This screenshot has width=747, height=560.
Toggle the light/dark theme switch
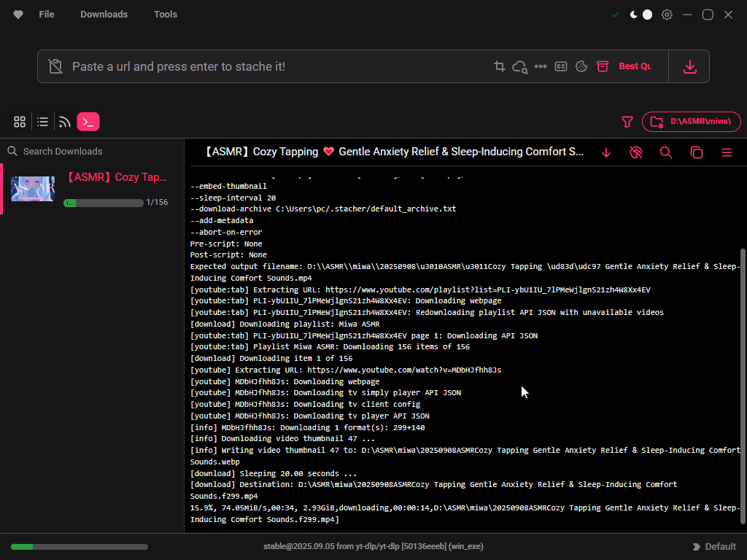[640, 15]
